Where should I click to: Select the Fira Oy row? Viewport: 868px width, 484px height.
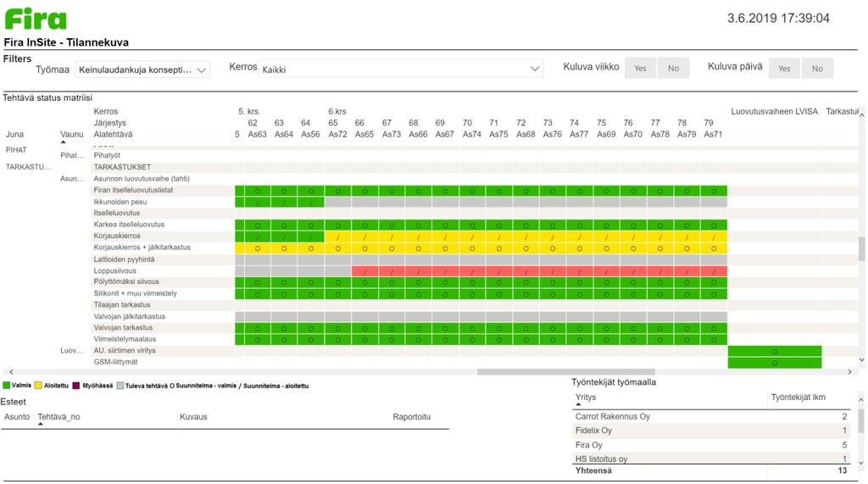(x=712, y=445)
